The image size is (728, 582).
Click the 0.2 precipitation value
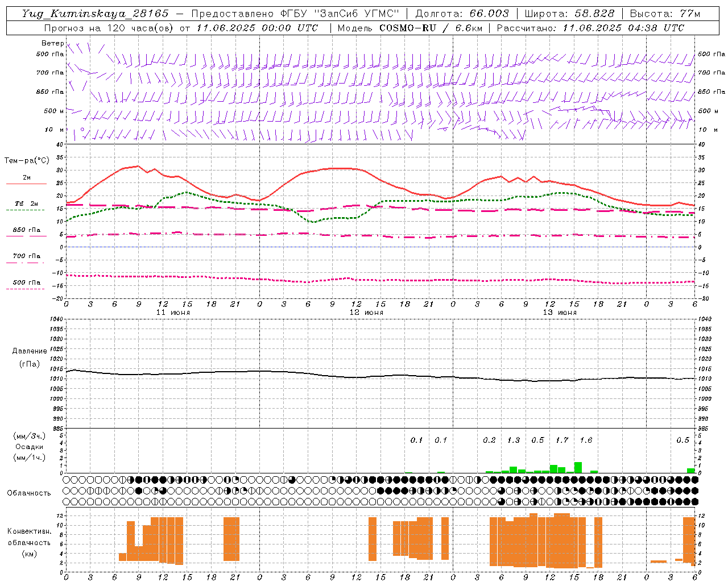[x=489, y=440]
